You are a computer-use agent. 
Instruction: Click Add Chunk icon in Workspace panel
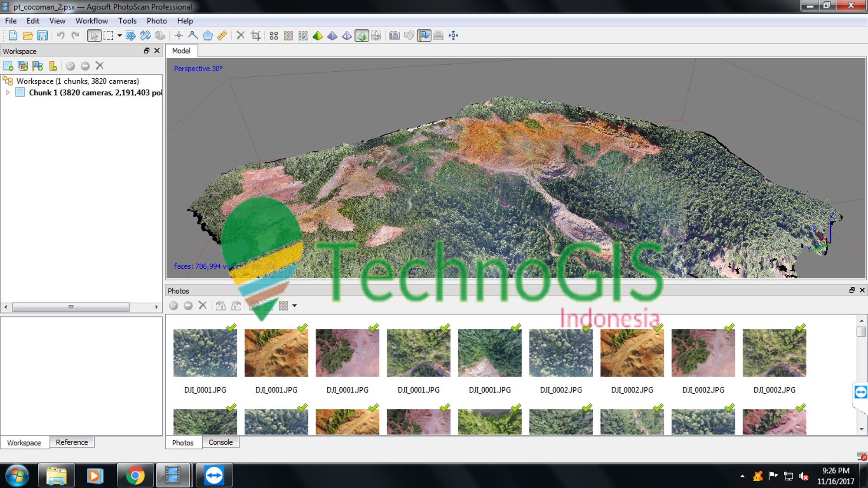tap(8, 66)
